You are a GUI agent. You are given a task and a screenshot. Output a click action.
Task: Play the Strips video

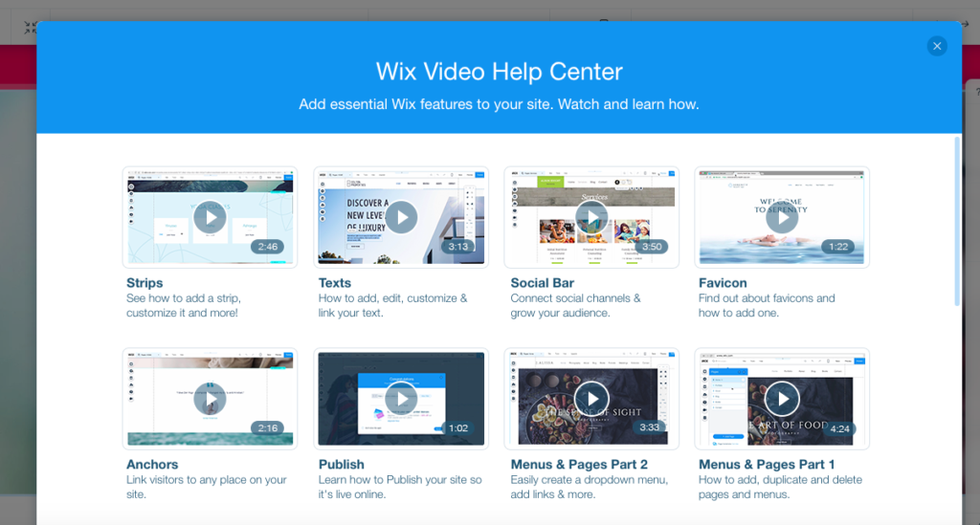click(x=210, y=218)
